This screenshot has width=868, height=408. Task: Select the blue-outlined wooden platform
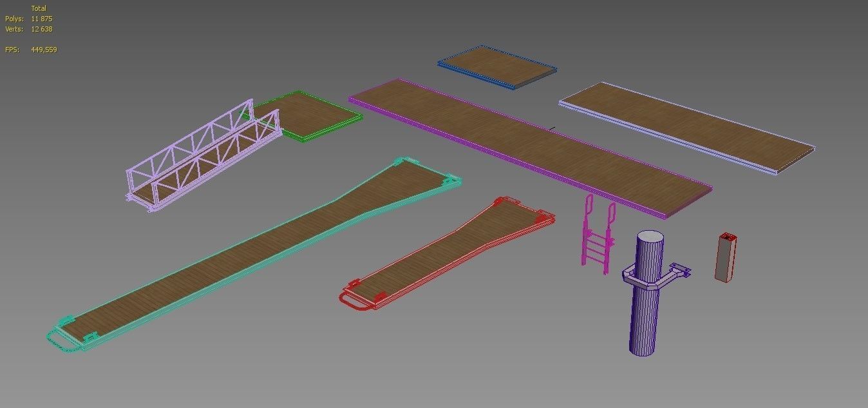tap(497, 66)
